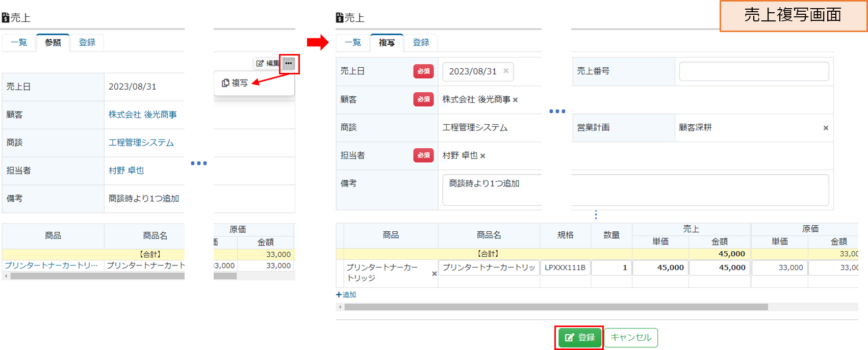
Task: Click the green 登録 submit button
Action: 580,337
